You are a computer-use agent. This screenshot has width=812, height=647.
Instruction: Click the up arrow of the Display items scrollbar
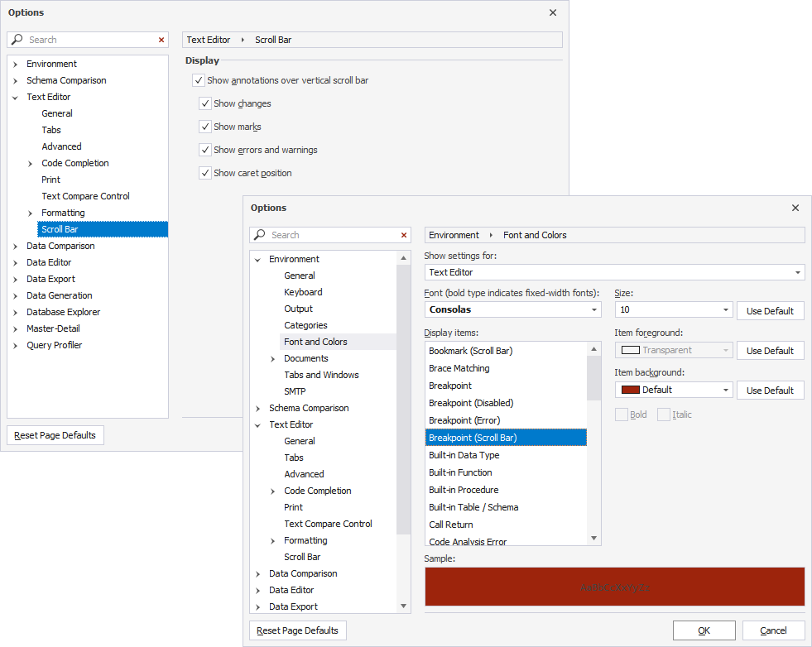[593, 350]
